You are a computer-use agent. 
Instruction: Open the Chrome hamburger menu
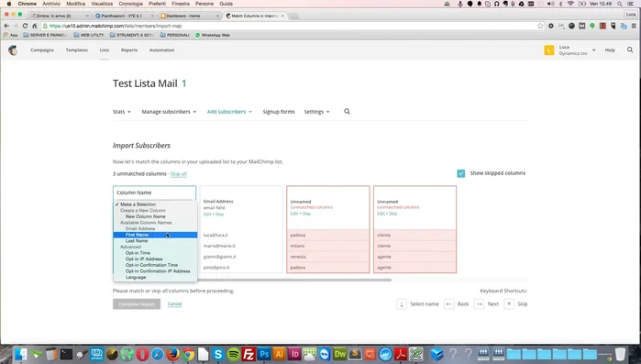coord(634,26)
